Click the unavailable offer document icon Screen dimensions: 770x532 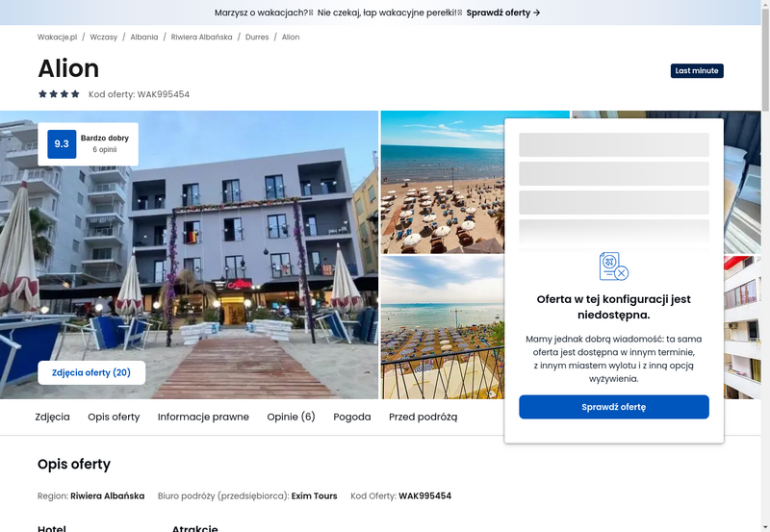point(613,266)
